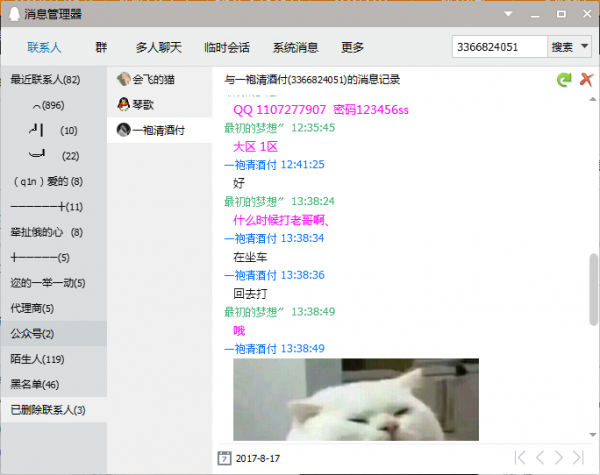The height and width of the screenshot is (475, 600).
Task: Select the group with (896) contacts
Action: tap(54, 105)
